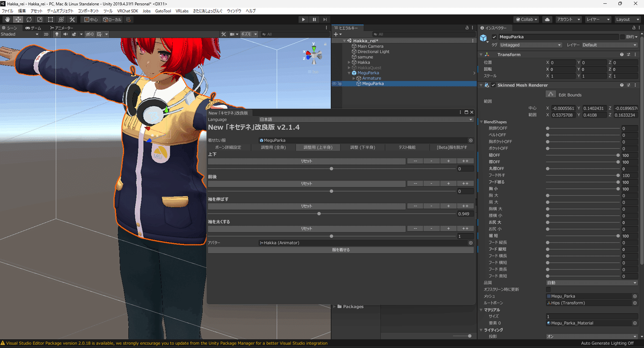Lock the Hierarchy panel

(466, 27)
